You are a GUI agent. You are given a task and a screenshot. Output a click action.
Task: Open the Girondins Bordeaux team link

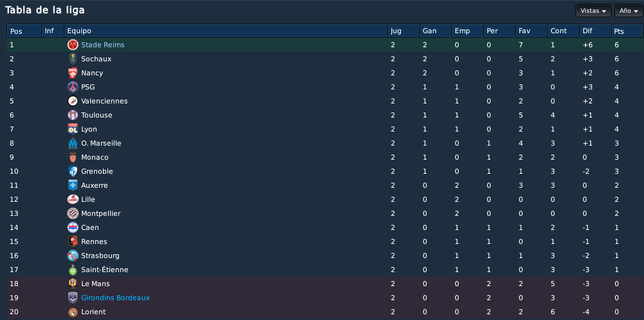(x=115, y=298)
